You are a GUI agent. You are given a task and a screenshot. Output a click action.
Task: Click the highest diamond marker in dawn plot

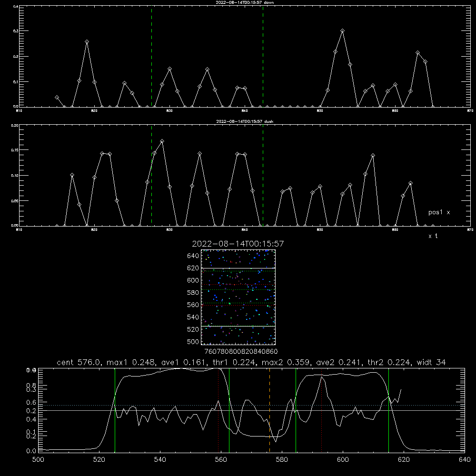coord(342,30)
